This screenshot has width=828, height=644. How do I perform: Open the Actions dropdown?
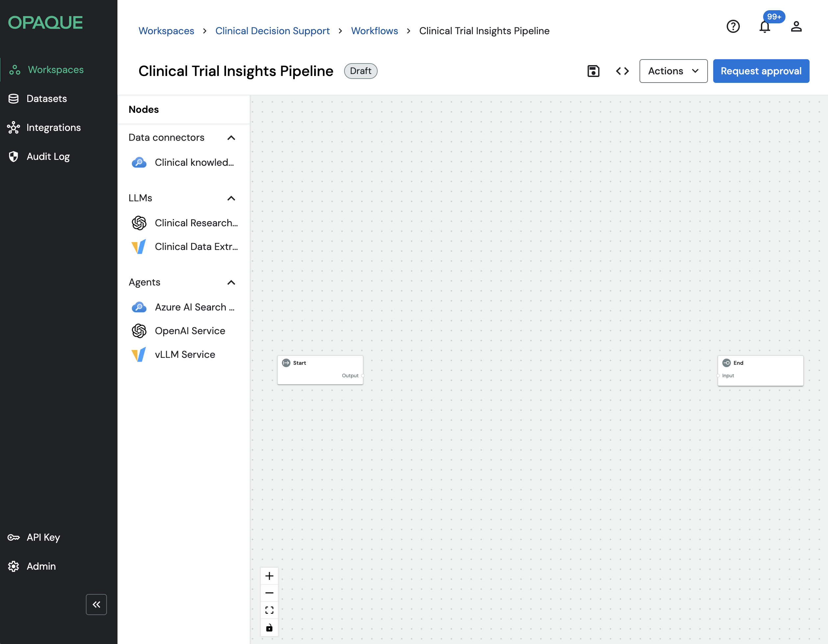coord(673,71)
